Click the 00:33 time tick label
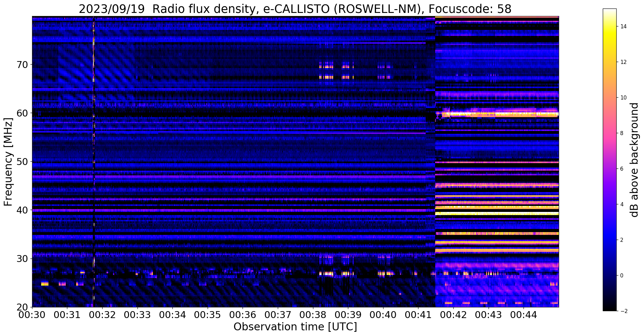 click(x=137, y=315)
